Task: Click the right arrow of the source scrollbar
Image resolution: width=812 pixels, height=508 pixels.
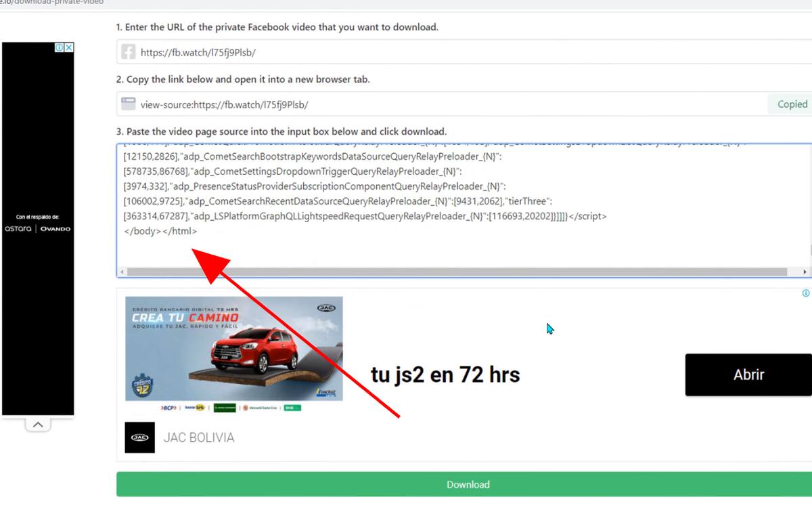Action: [805, 272]
